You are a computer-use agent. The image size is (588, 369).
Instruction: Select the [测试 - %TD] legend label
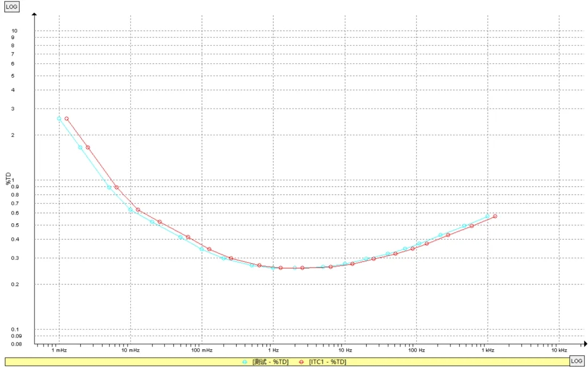point(270,362)
